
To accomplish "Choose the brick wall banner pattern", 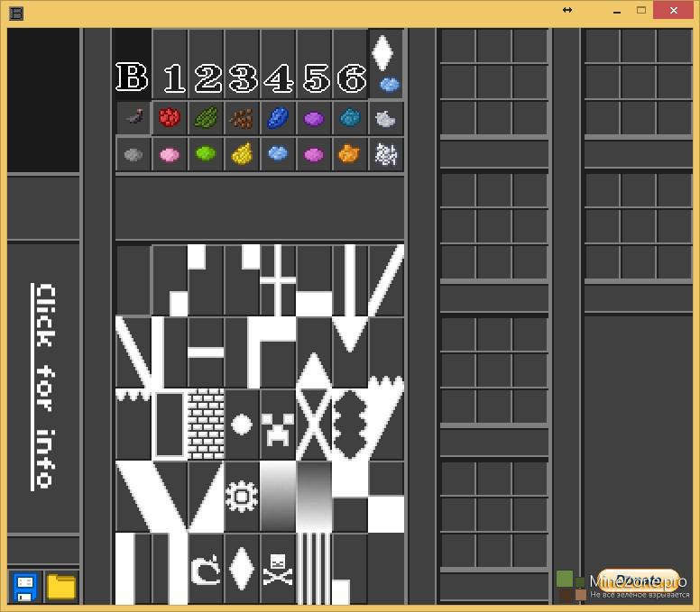I will pos(206,425).
